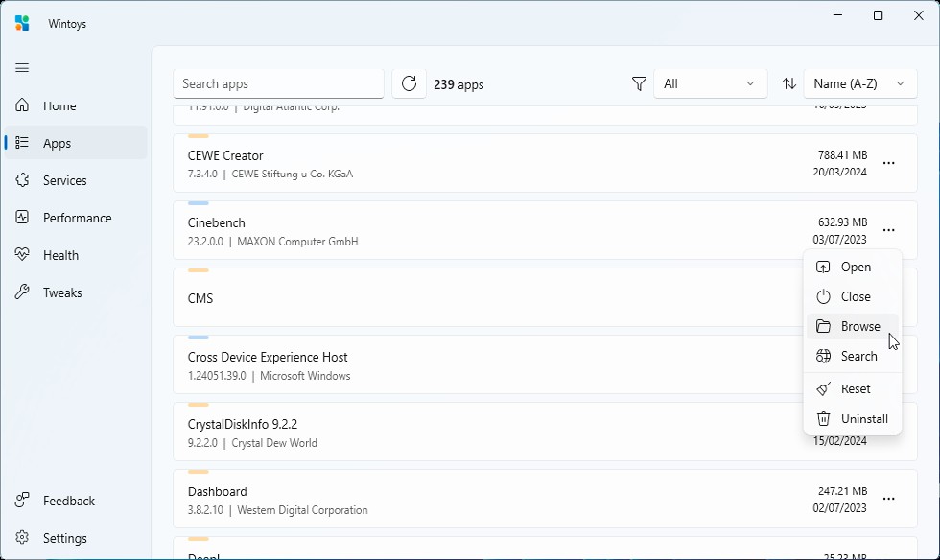
Task: Click the 788.41 MB size value
Action: 842,155
